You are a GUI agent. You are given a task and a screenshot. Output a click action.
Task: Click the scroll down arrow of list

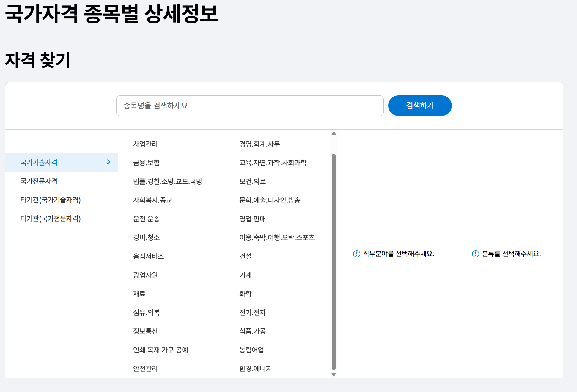click(334, 374)
